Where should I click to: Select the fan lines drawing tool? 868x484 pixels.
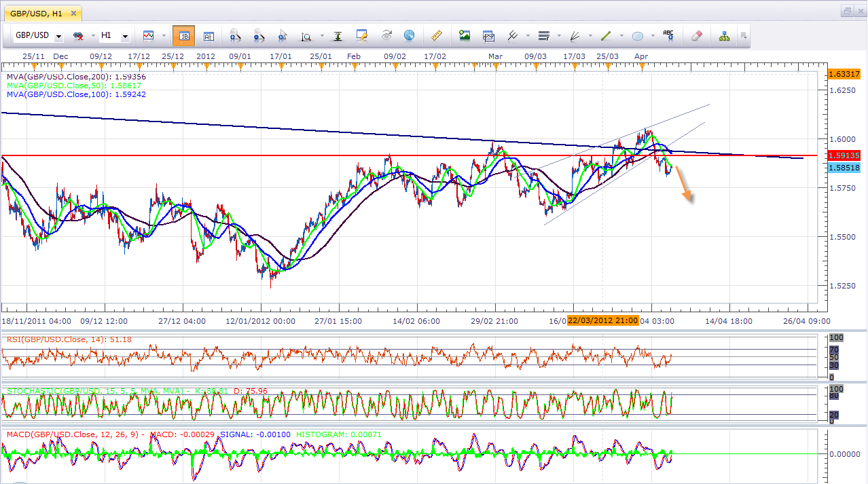575,36
